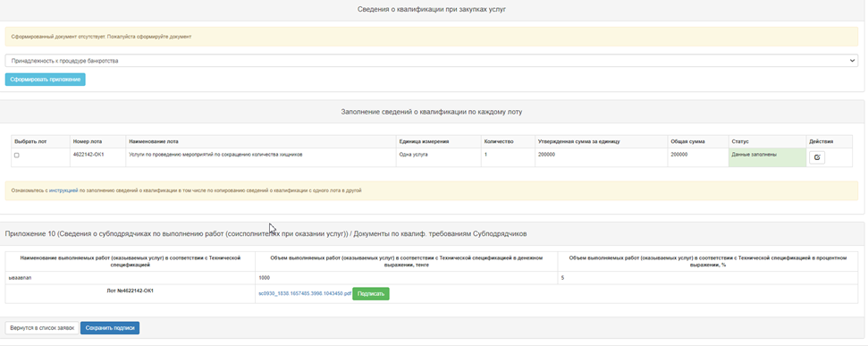Click the yellow missing-document warning banner
Image resolution: width=868 pixels, height=346 pixels.
coord(432,37)
